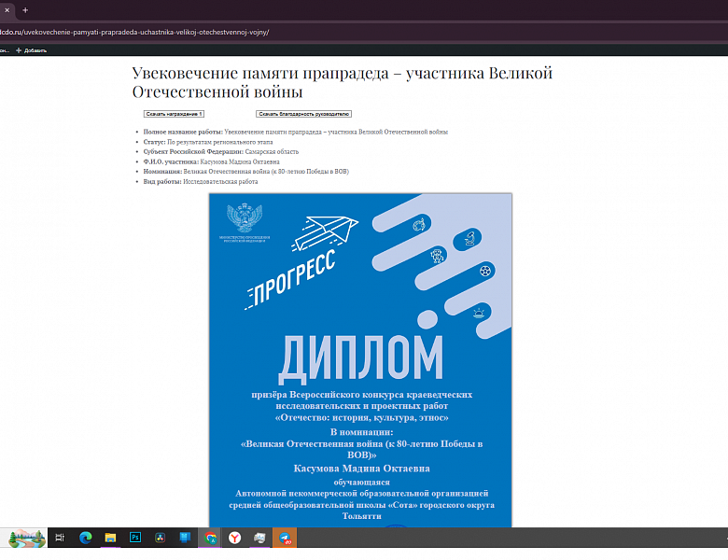
Task: Close the current browser tab
Action: 7,10
